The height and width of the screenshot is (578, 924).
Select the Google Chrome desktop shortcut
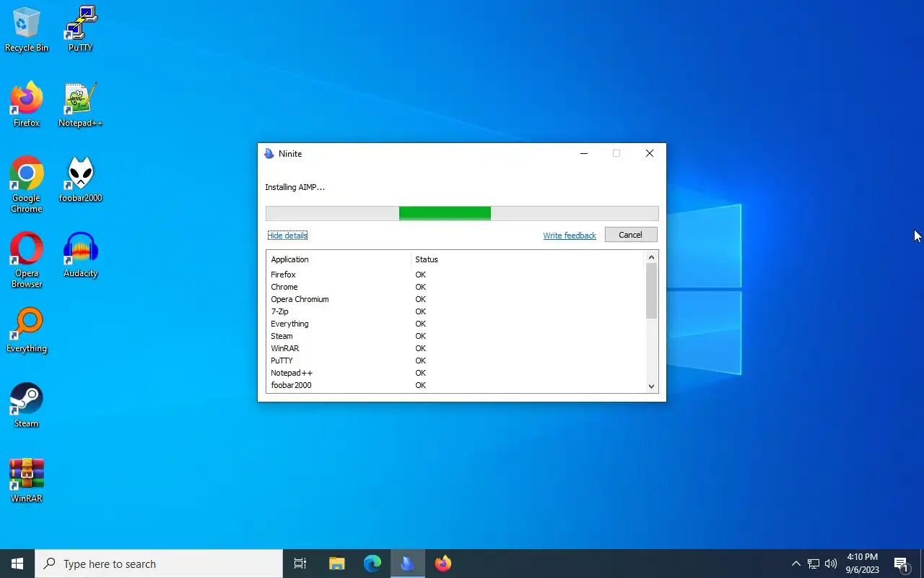point(27,185)
